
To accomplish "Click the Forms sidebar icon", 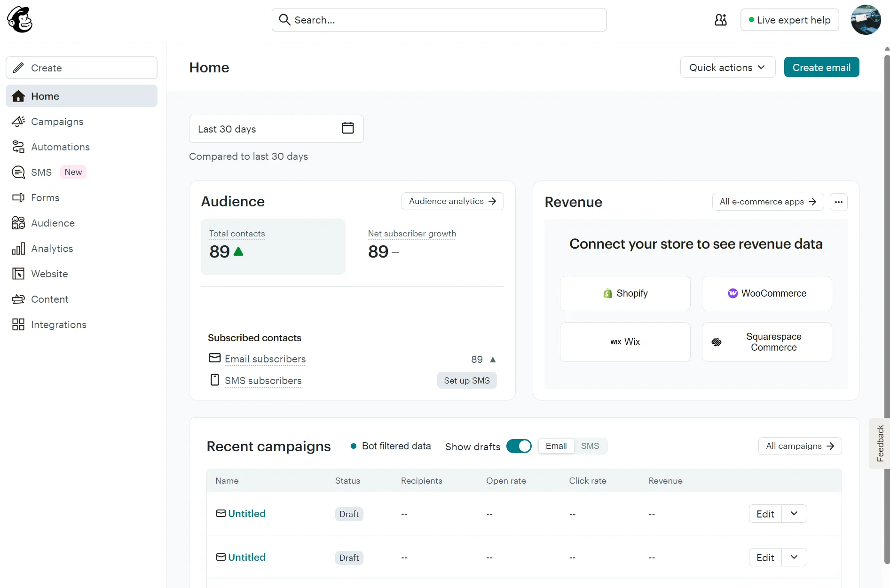I will click(18, 197).
